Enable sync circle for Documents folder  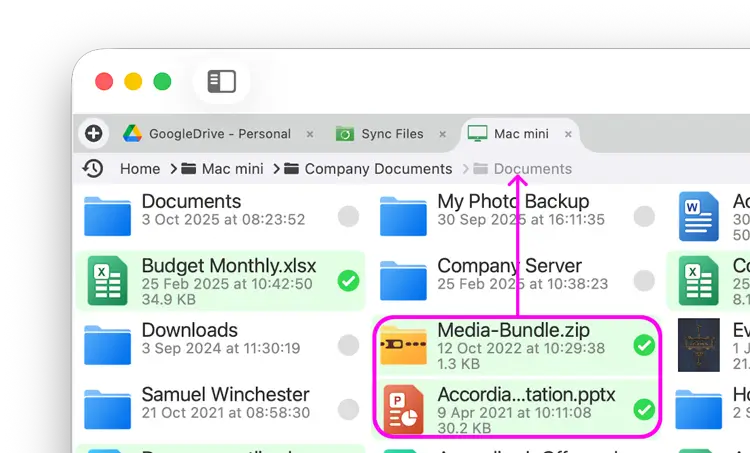[348, 216]
